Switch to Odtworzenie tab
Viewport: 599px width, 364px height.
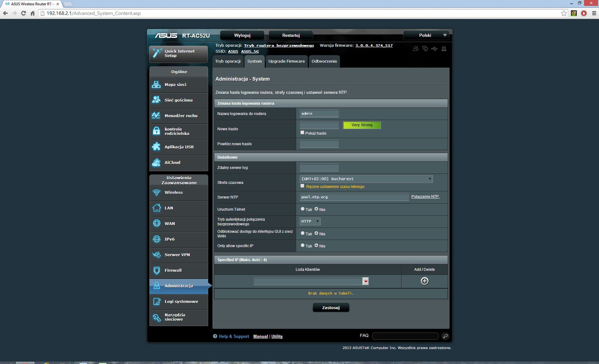point(324,61)
